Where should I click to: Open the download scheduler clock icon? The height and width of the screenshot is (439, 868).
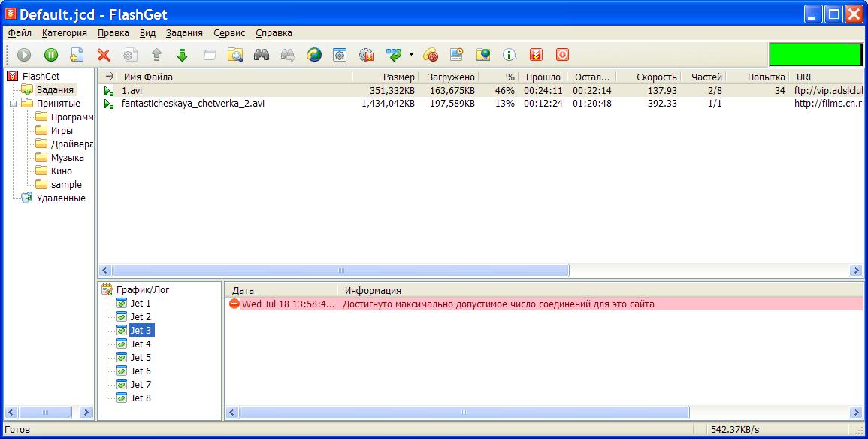[457, 55]
